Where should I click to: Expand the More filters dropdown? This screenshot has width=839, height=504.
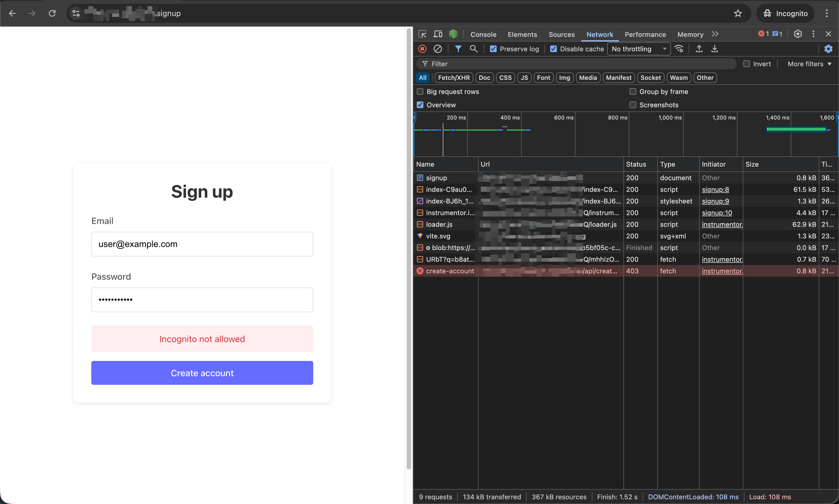click(x=809, y=64)
